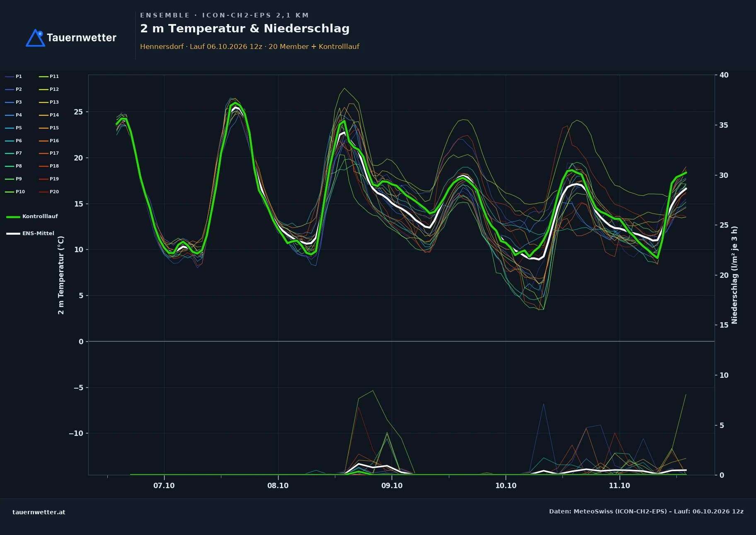
Task: Click the chart title 2 m Temperatur & Niederschlag
Action: 245,29
